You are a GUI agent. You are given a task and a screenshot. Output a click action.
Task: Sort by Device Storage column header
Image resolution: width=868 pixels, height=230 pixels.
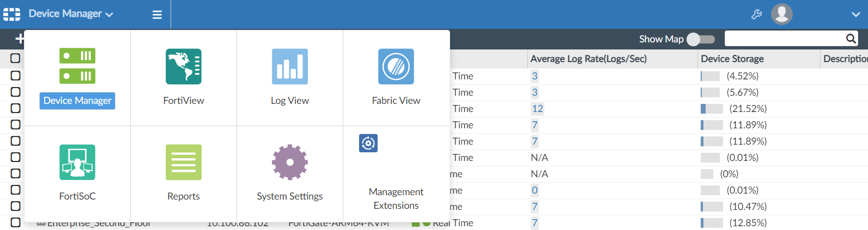point(732,59)
